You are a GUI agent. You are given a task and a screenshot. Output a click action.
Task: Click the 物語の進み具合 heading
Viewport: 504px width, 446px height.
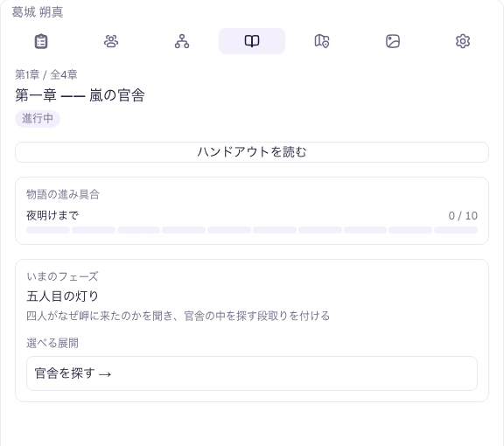pyautogui.click(x=63, y=194)
